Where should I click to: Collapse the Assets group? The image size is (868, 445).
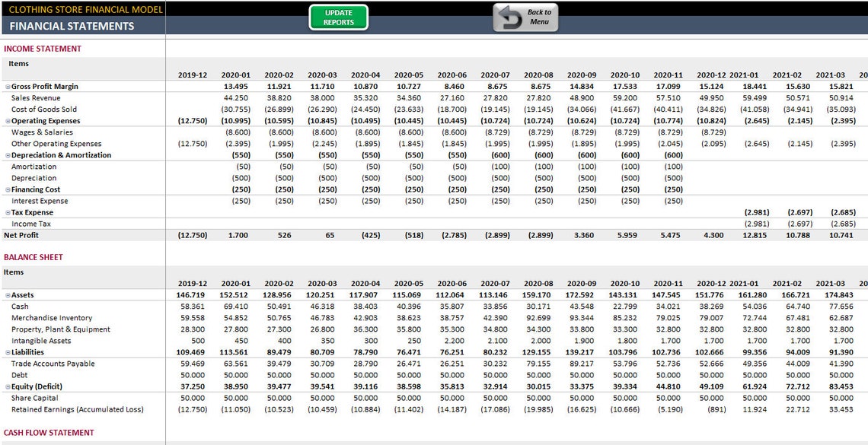pyautogui.click(x=7, y=294)
